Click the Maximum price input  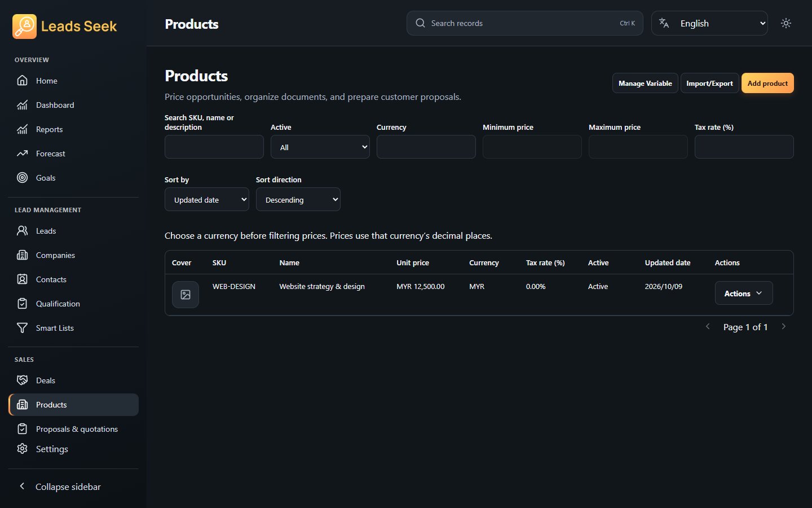638,147
